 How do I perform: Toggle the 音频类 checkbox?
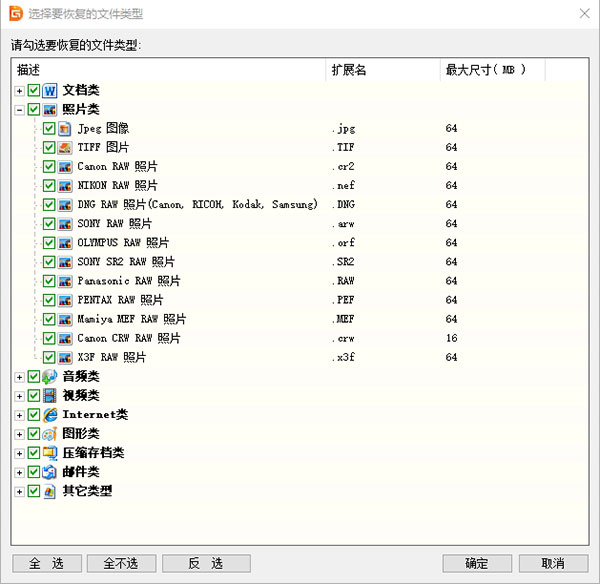[x=34, y=377]
